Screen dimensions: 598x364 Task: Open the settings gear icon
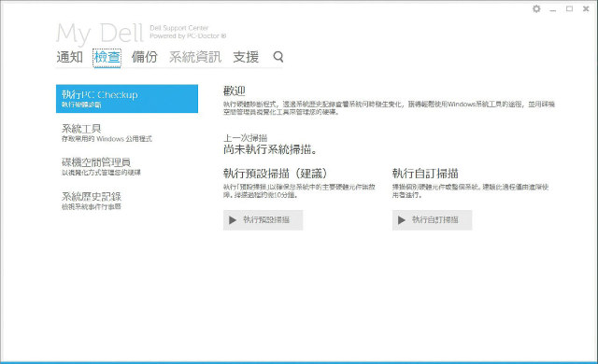[x=536, y=8]
